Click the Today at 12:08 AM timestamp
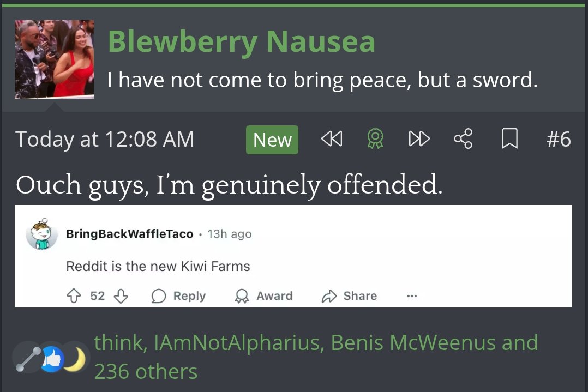Screen dimensions: 588x392 point(105,140)
